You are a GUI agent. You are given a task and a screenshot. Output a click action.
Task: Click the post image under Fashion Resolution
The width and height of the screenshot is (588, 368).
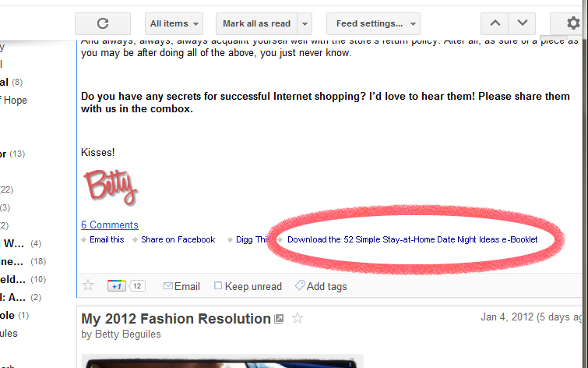pos(223,361)
